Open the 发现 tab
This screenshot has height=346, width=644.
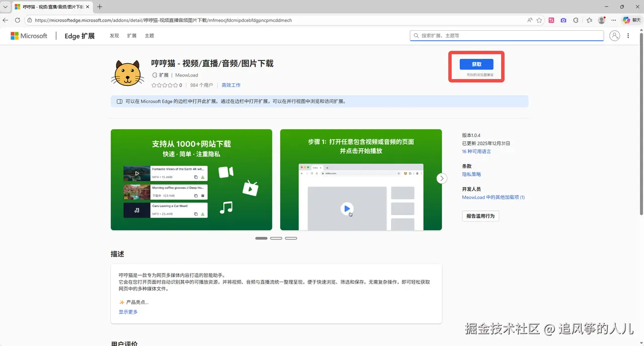tap(114, 36)
